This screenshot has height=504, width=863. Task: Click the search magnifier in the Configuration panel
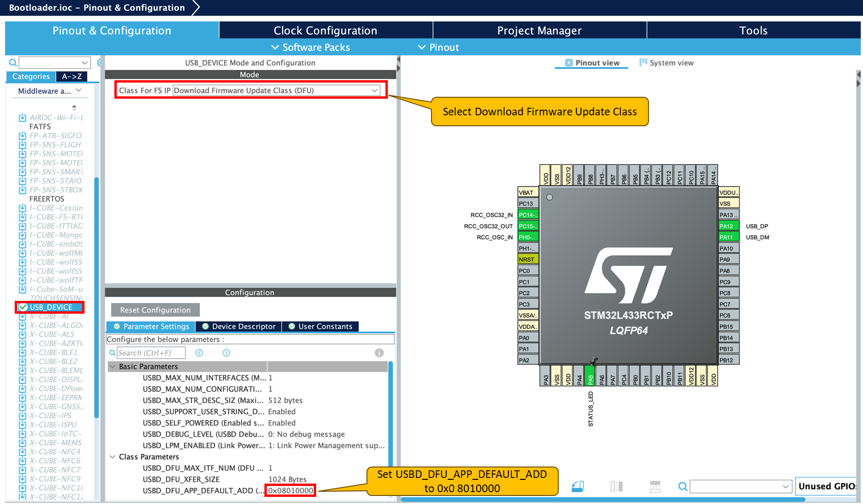(x=113, y=353)
